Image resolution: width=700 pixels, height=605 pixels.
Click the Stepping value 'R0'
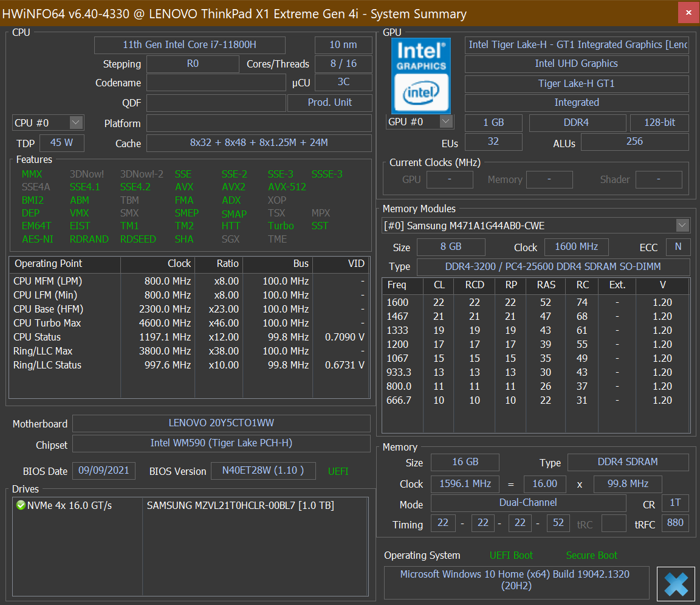193,64
